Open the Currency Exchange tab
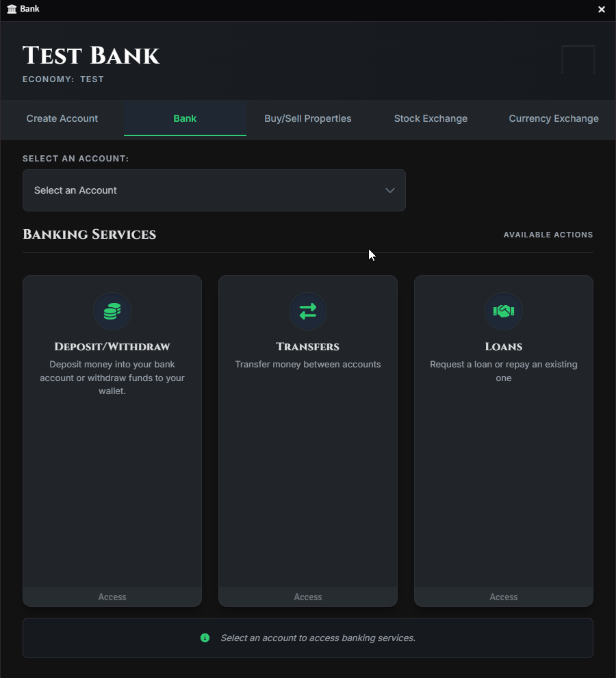Screen dimensions: 616x678 tap(554, 118)
